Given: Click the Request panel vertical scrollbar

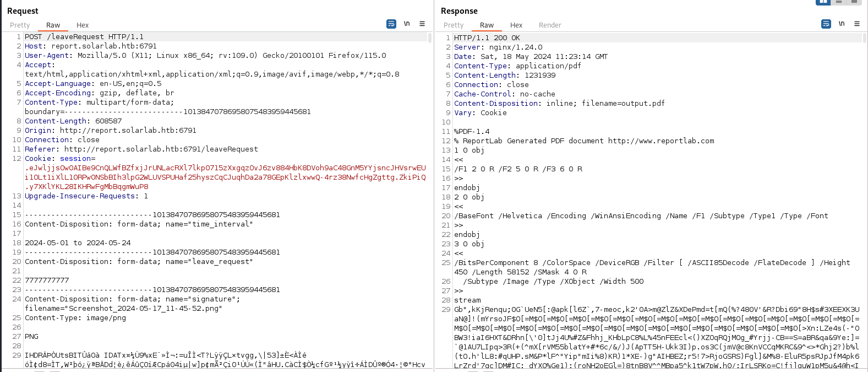Looking at the screenshot, I should tap(430, 37).
